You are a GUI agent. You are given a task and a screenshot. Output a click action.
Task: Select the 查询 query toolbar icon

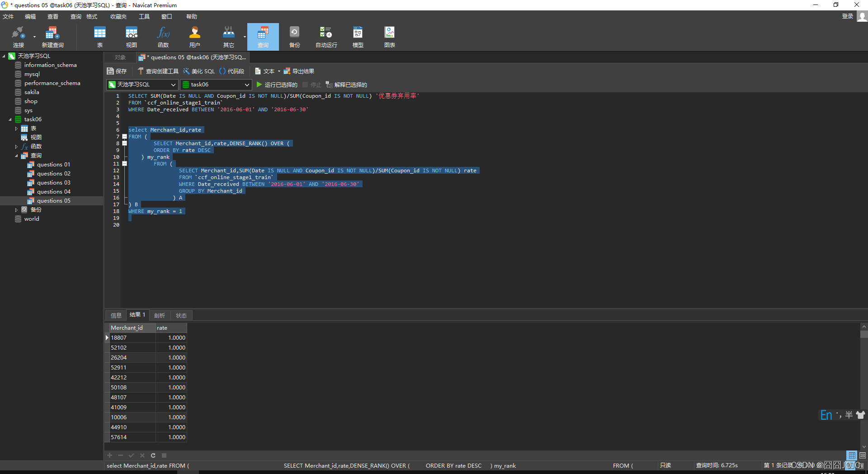tap(263, 37)
